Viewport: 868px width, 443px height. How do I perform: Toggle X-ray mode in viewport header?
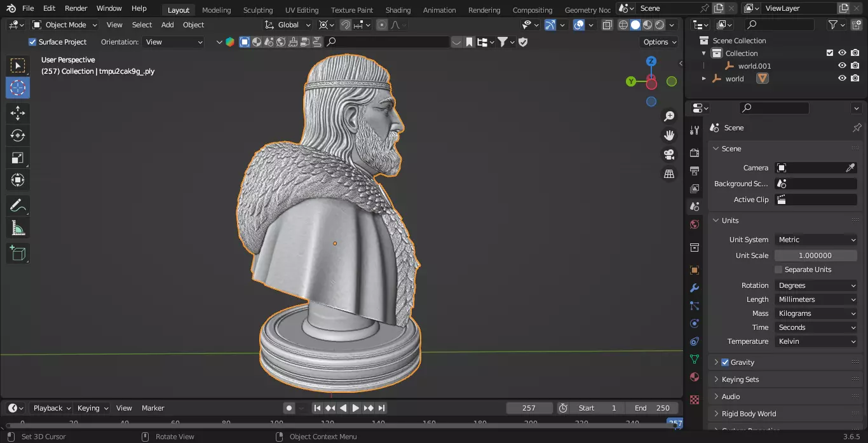coord(607,25)
